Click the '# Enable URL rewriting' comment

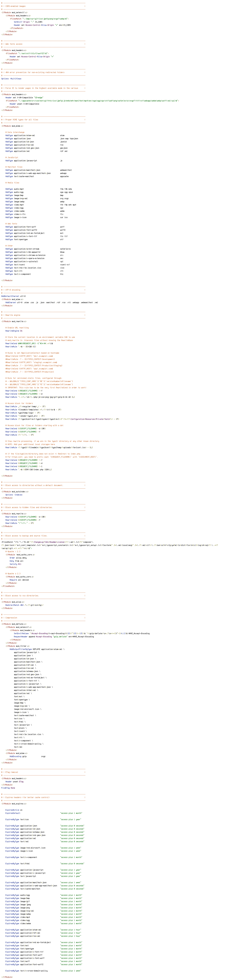click(x=17, y=327)
